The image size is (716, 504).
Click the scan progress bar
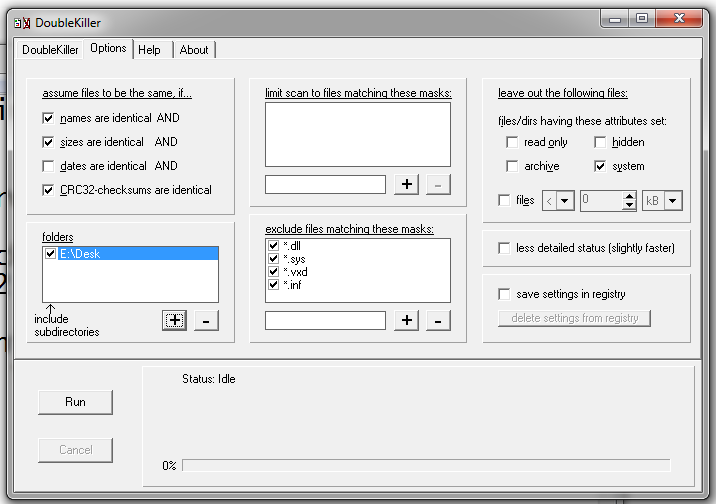(x=426, y=465)
